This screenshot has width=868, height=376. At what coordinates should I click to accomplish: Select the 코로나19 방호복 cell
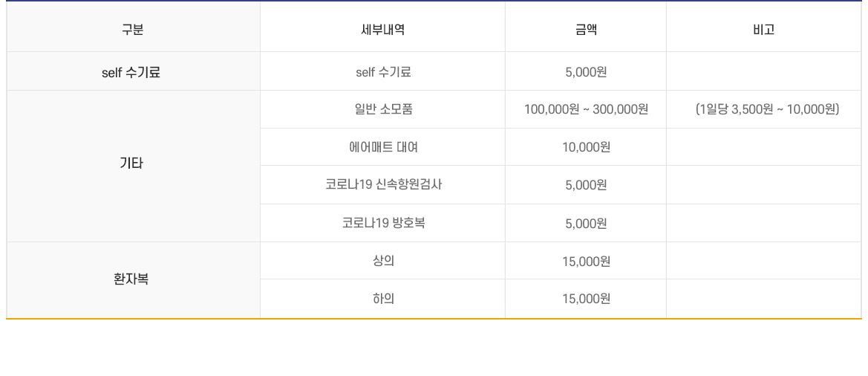pyautogui.click(x=382, y=223)
